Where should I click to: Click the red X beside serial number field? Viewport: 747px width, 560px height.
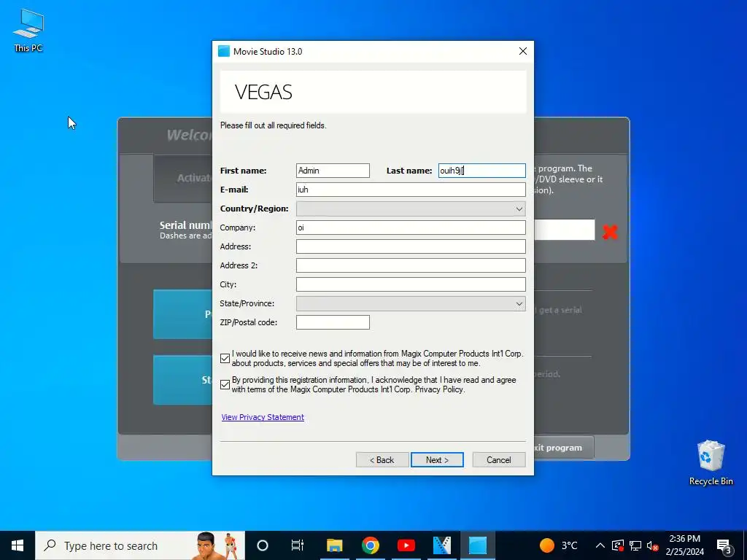point(610,232)
